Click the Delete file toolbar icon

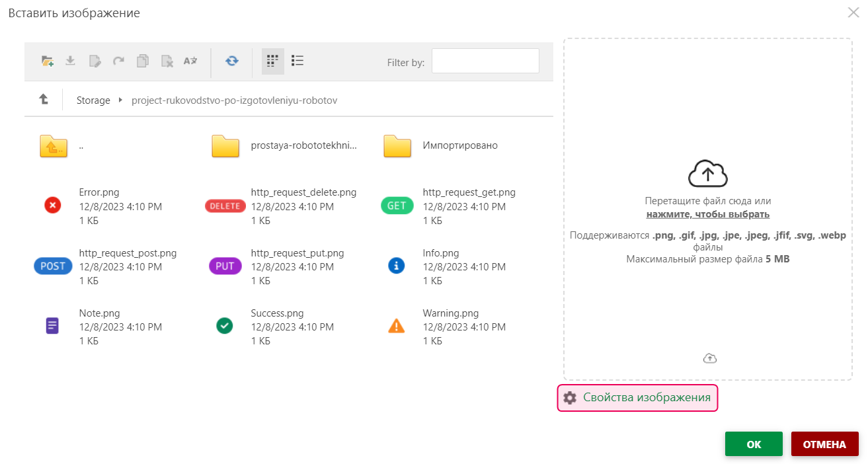pyautogui.click(x=167, y=61)
